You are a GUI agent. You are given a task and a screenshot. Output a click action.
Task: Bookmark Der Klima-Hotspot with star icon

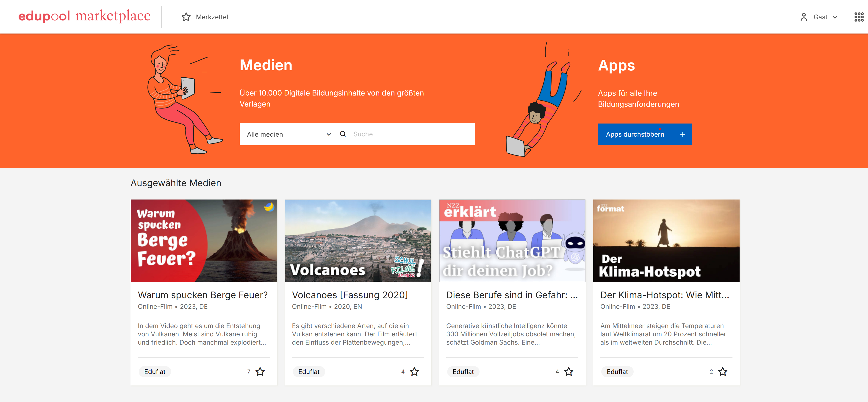coord(723,372)
